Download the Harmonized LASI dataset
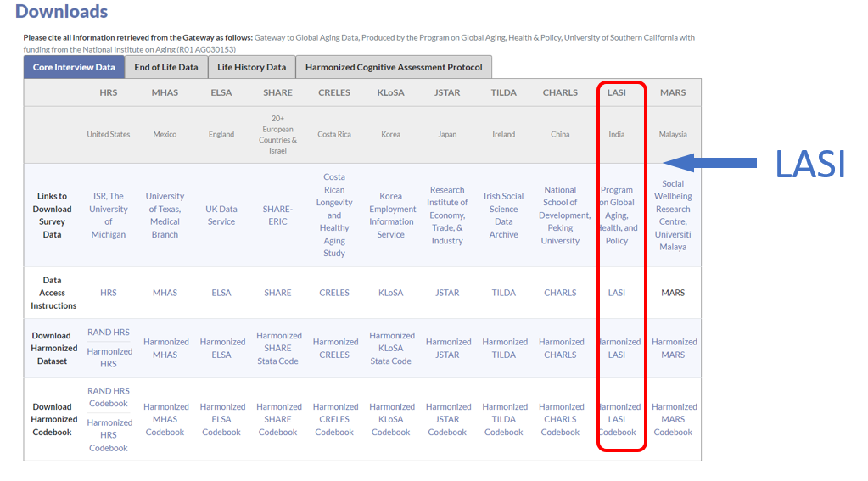The image size is (868, 481). [618, 348]
